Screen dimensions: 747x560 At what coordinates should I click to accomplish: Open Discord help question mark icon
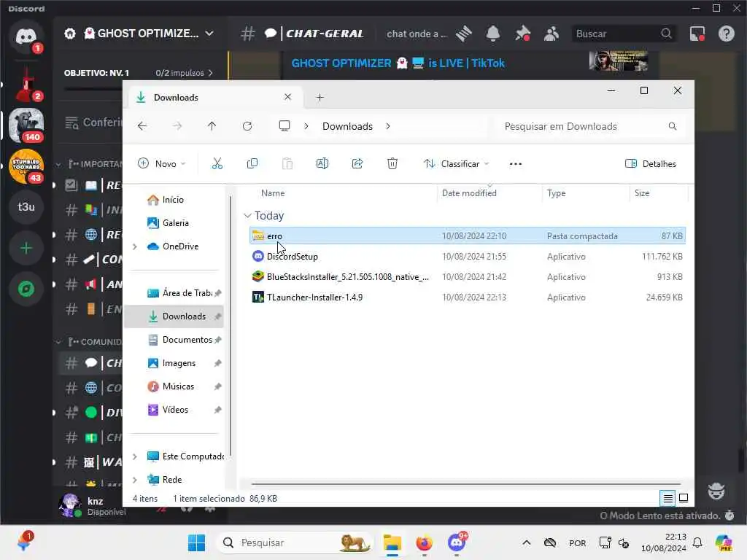tap(727, 34)
